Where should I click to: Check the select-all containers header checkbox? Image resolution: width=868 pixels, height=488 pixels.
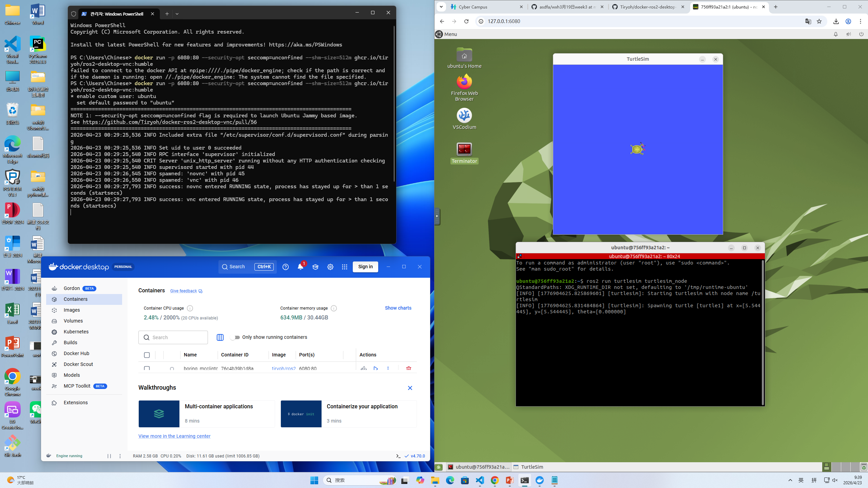coord(147,355)
